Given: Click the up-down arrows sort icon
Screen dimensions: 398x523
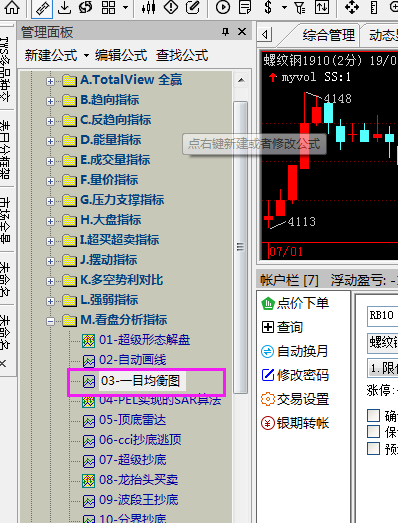Looking at the screenshot, I should [x=322, y=7].
